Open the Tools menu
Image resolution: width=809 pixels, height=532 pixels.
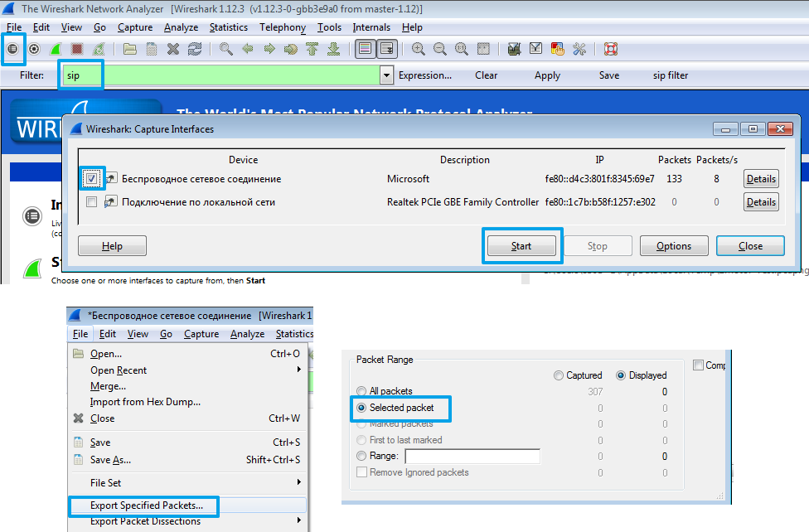point(329,27)
